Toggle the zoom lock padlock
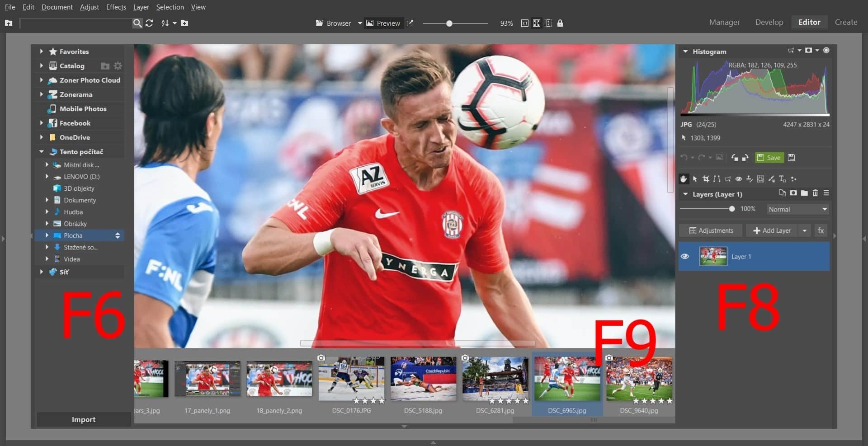 pos(560,23)
